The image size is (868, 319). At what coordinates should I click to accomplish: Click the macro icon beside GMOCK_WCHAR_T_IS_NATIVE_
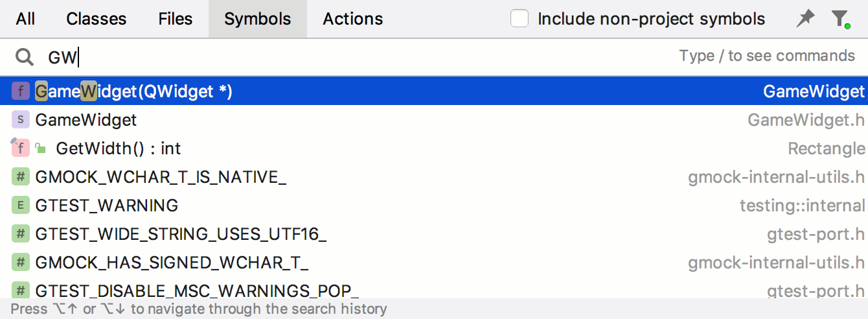pos(21,177)
